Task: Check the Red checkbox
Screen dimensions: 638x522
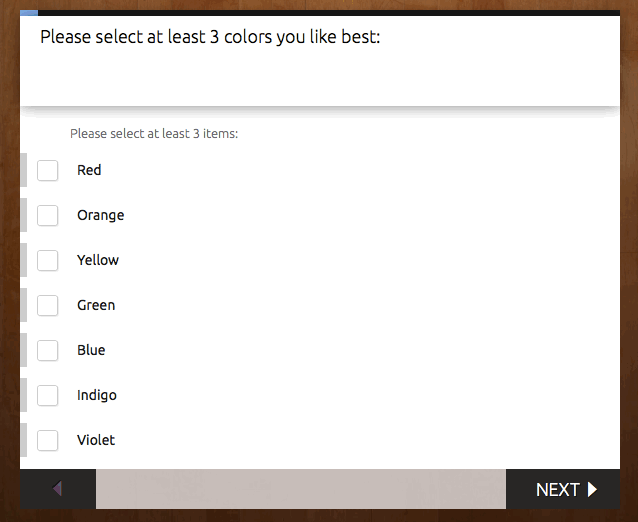Action: tap(48, 170)
